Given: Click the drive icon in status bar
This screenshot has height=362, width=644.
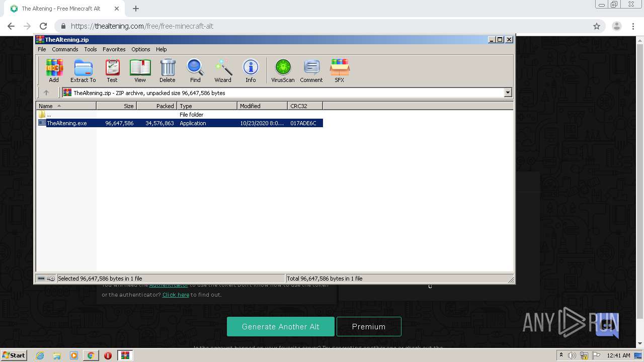Looking at the screenshot, I should pos(41,279).
